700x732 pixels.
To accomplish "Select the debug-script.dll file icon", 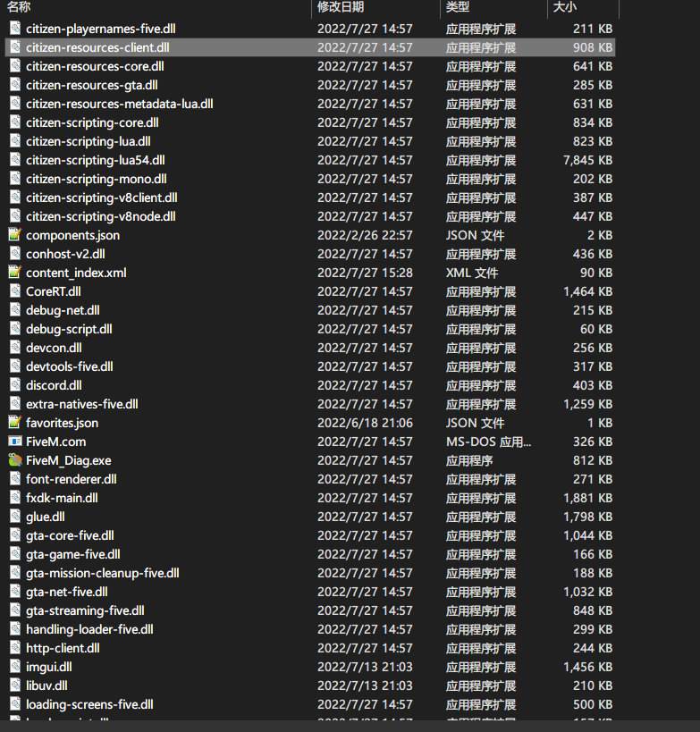I will pyautogui.click(x=15, y=329).
